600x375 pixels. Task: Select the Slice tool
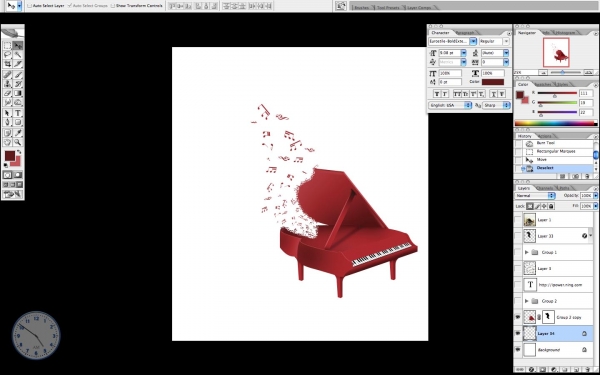pyautogui.click(x=18, y=64)
